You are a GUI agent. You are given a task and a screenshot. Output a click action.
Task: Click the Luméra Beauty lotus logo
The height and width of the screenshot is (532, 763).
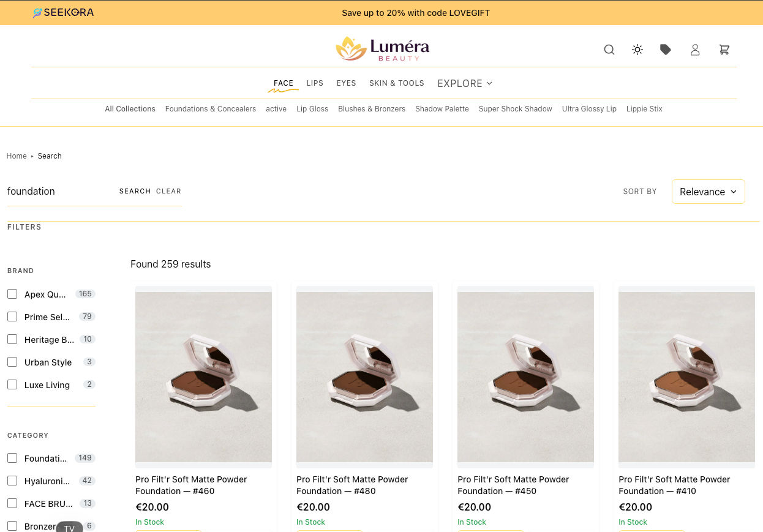(x=382, y=49)
